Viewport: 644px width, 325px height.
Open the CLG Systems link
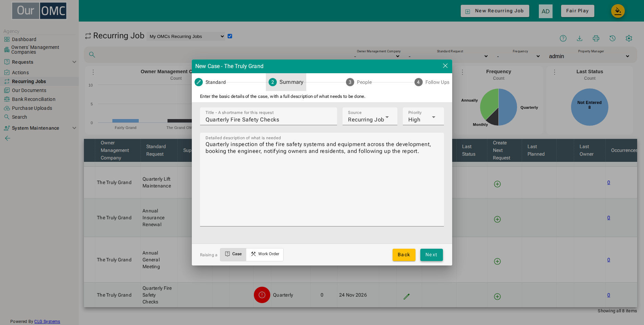[x=47, y=321]
